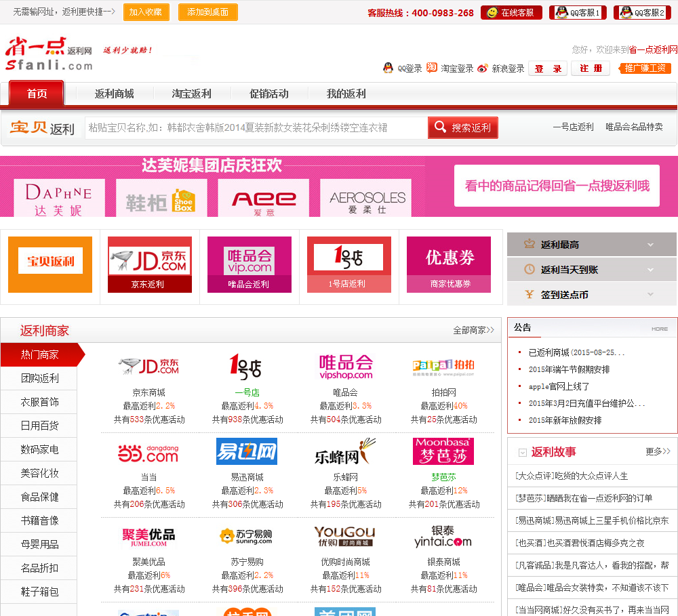Click the 加入收藏 button
This screenshot has width=678, height=616.
point(146,12)
